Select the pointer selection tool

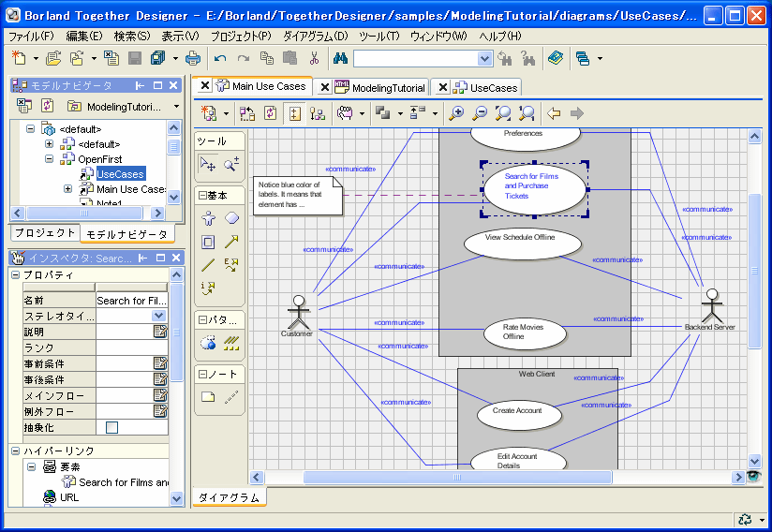pyautogui.click(x=207, y=164)
